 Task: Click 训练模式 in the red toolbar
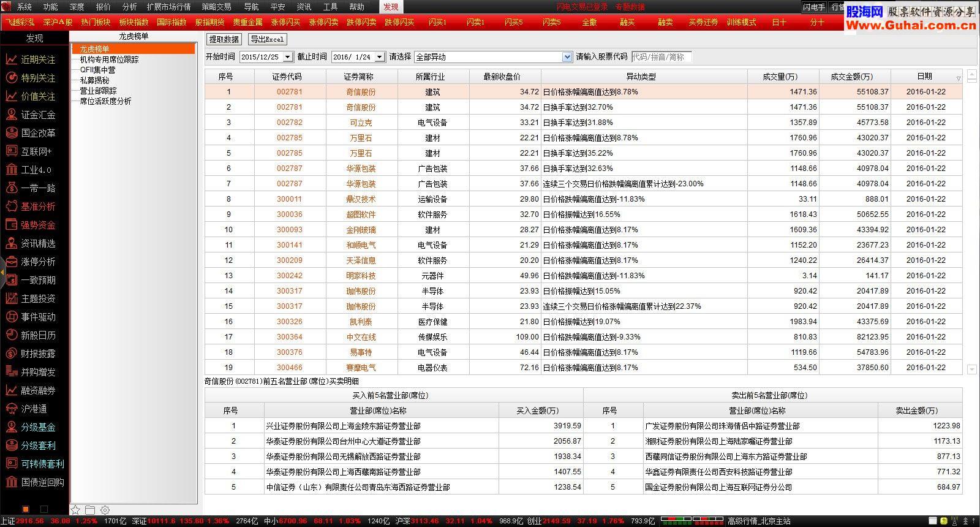[x=741, y=22]
